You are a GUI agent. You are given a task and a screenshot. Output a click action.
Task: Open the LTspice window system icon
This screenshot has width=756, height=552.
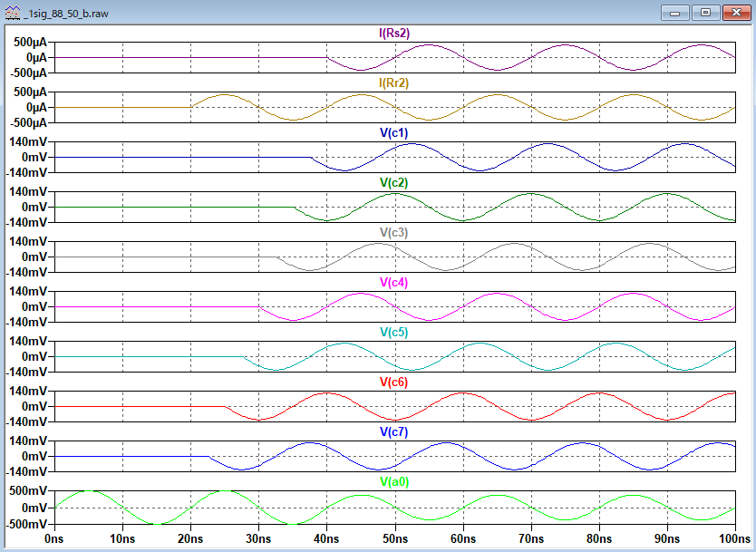coord(11,12)
